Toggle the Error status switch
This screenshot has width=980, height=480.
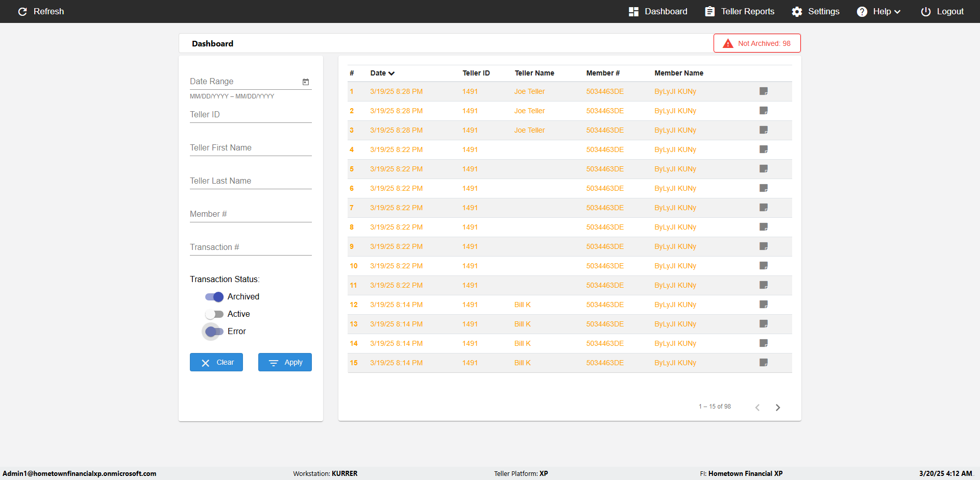pos(214,332)
